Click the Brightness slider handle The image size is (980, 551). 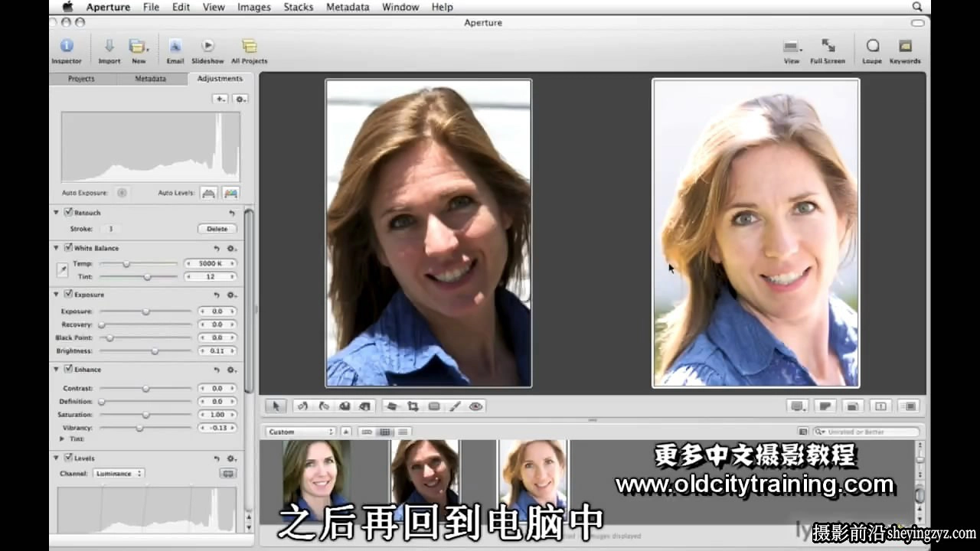pos(155,351)
